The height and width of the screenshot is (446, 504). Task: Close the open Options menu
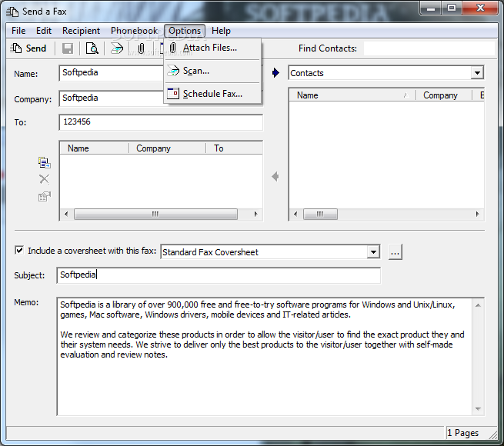tap(185, 31)
